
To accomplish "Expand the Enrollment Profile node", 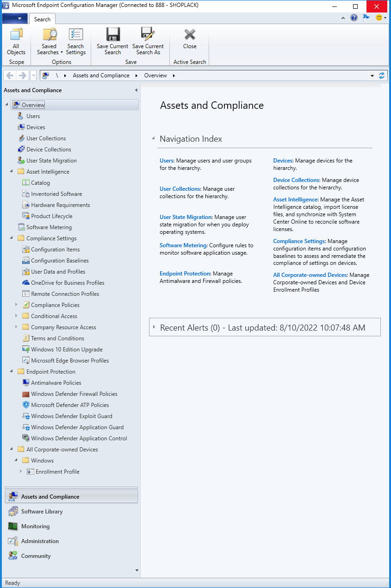I will [21, 471].
